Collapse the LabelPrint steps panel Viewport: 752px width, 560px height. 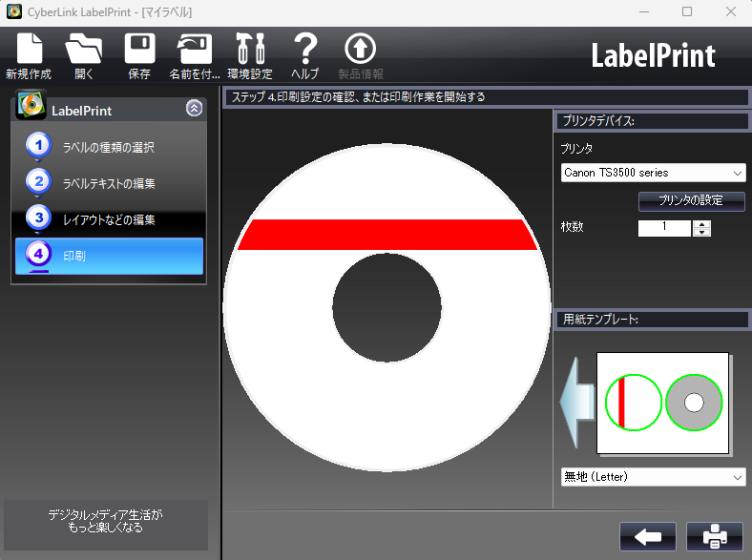click(x=195, y=109)
